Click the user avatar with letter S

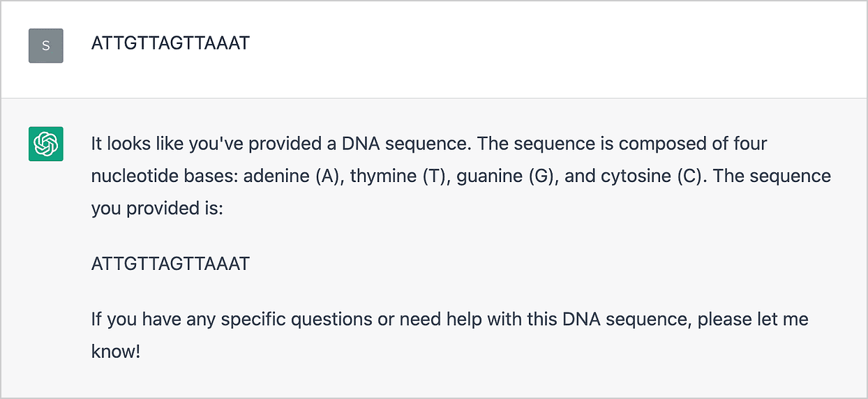pos(46,46)
